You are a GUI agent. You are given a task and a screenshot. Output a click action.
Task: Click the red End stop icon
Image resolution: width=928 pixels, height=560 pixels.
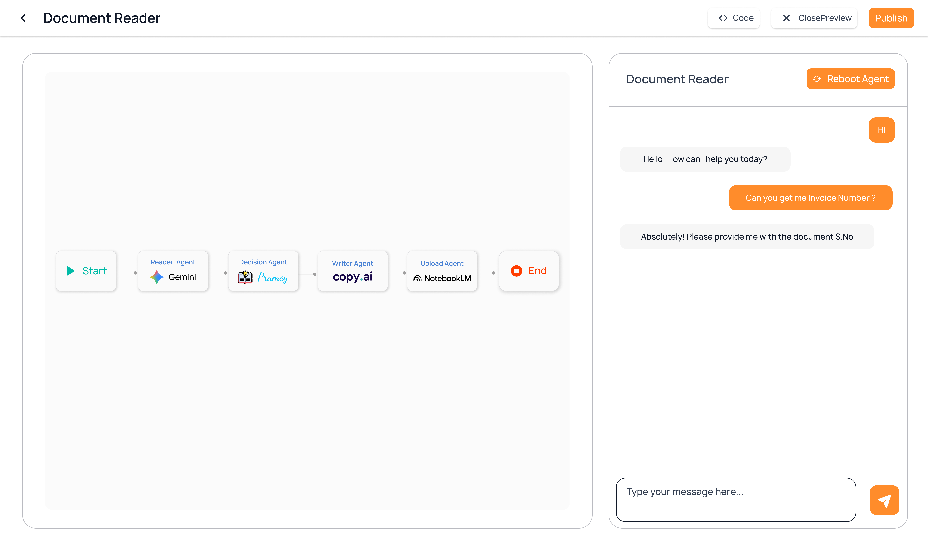click(516, 271)
